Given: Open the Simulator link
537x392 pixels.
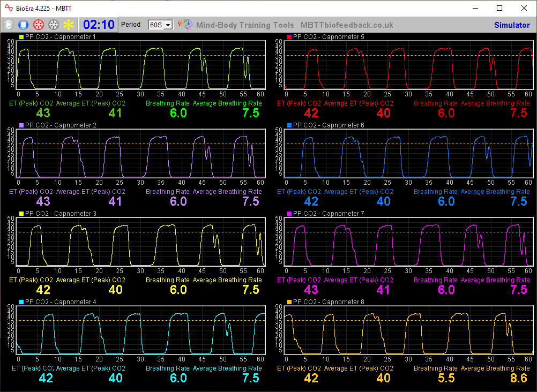Looking at the screenshot, I should click(512, 25).
